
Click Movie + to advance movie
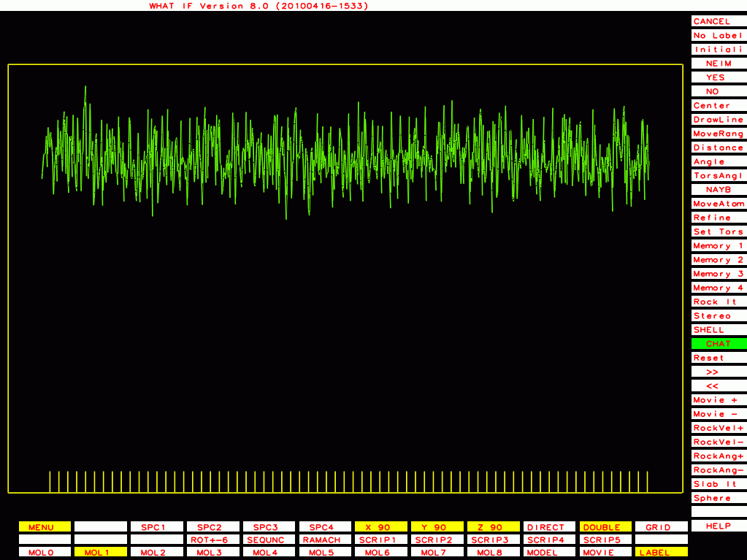[719, 400]
